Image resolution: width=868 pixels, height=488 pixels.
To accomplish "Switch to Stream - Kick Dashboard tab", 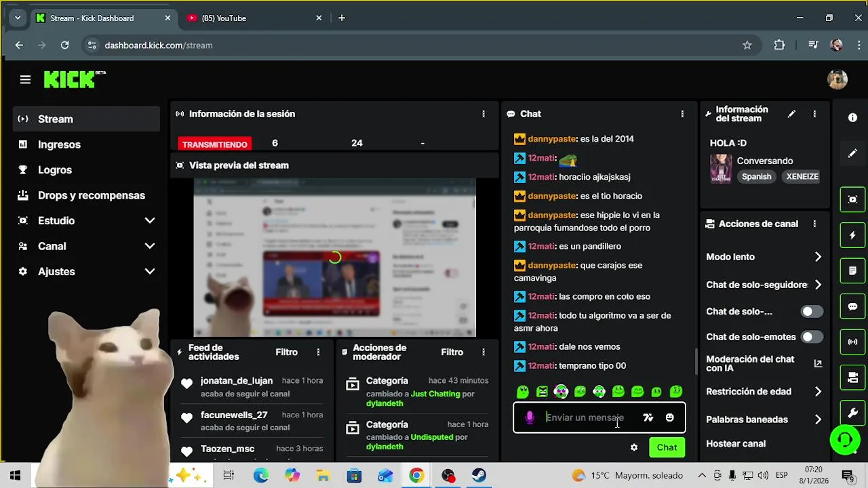I will point(103,18).
